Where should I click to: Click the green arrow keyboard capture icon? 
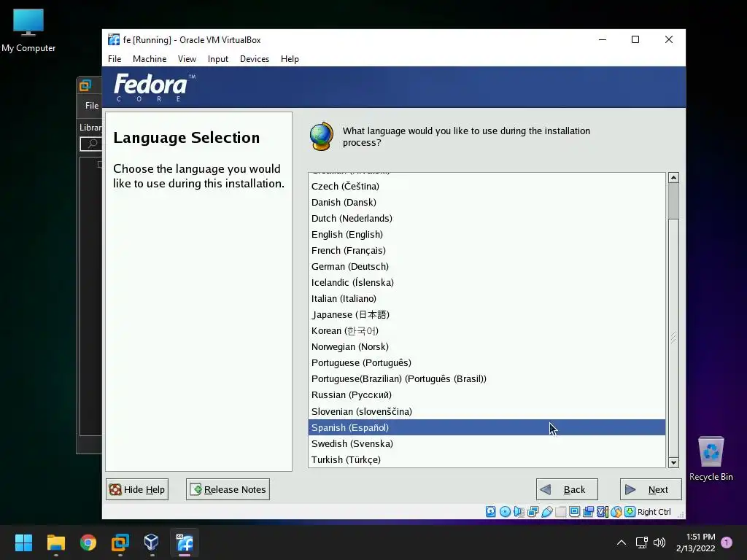(x=630, y=512)
